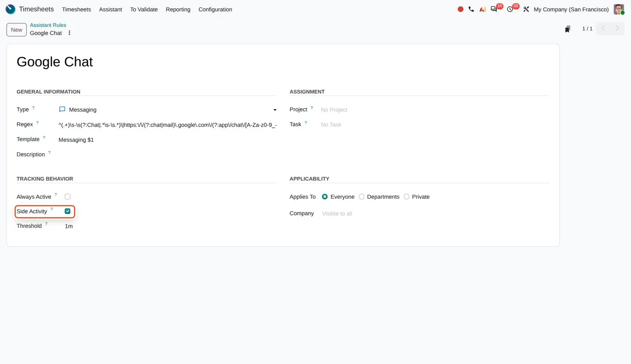631x364 pixels.
Task: Open the Company selection field
Action: tap(435, 213)
